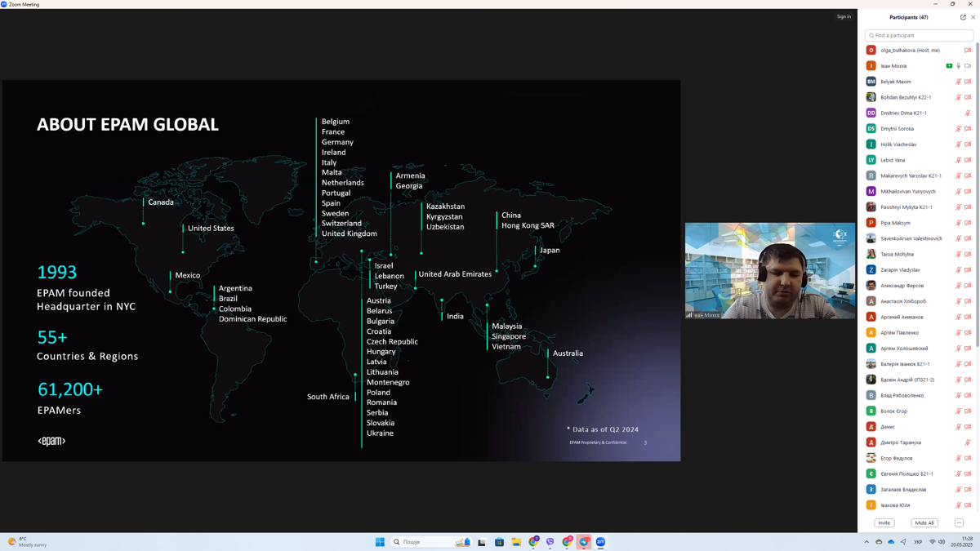Show hidden system tray icons

(x=866, y=542)
